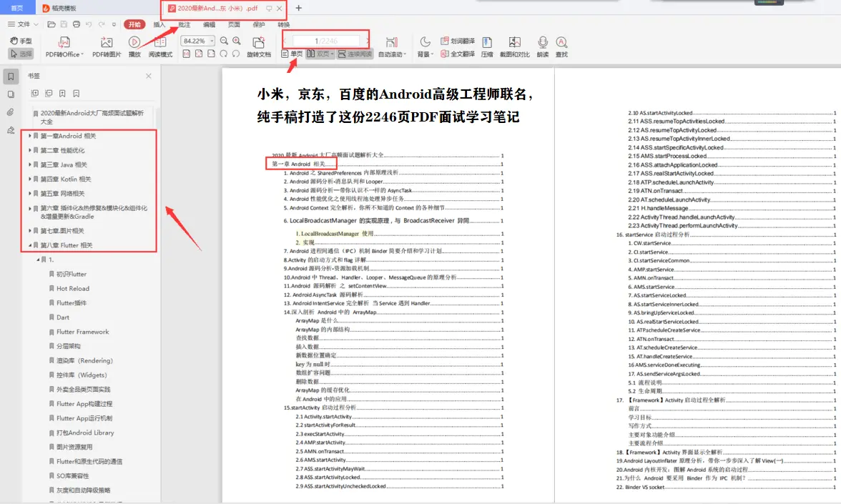
Task: Click the rotate clockwise icon
Action: 224,54
